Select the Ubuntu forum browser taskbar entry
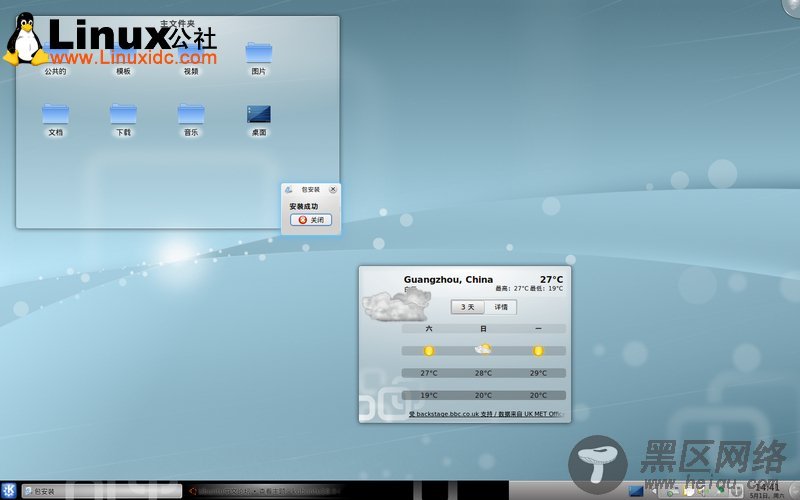 [263, 491]
